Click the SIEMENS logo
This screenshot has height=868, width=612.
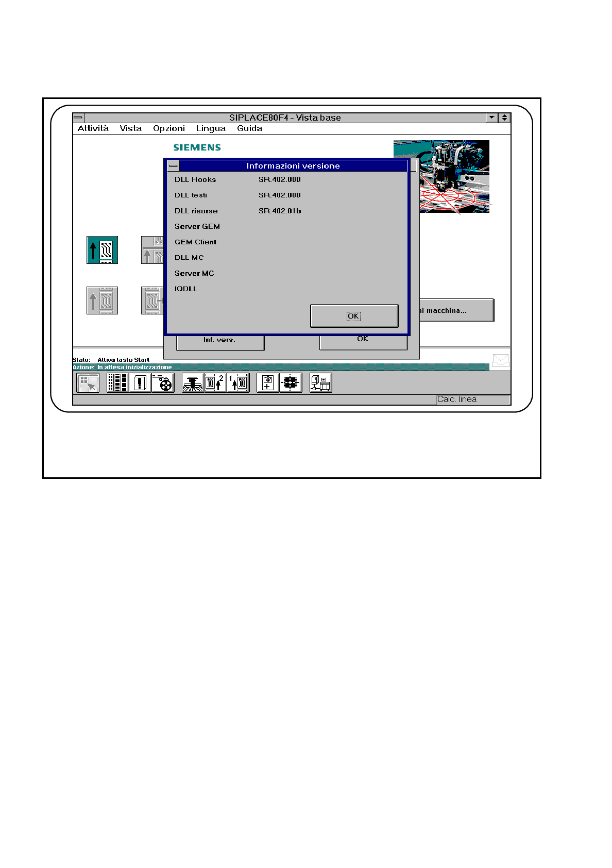pyautogui.click(x=197, y=147)
